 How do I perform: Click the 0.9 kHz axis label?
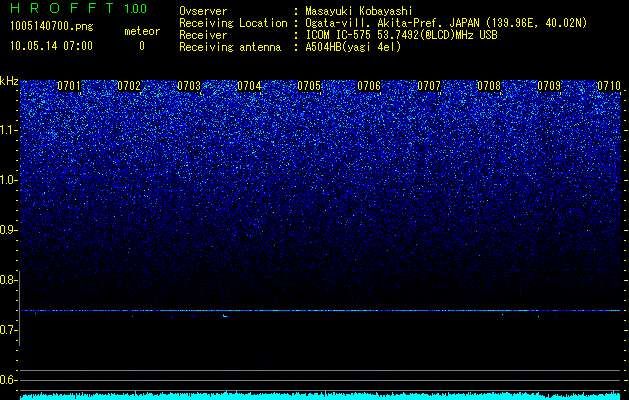point(9,230)
